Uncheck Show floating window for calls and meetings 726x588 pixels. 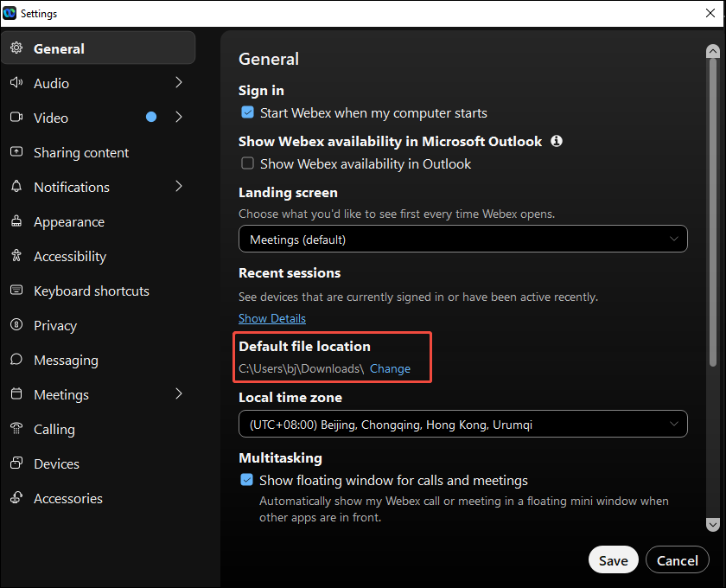(247, 480)
